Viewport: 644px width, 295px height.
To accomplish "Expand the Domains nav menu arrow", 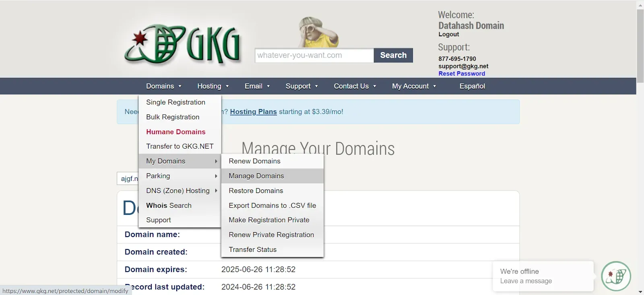I will click(180, 86).
